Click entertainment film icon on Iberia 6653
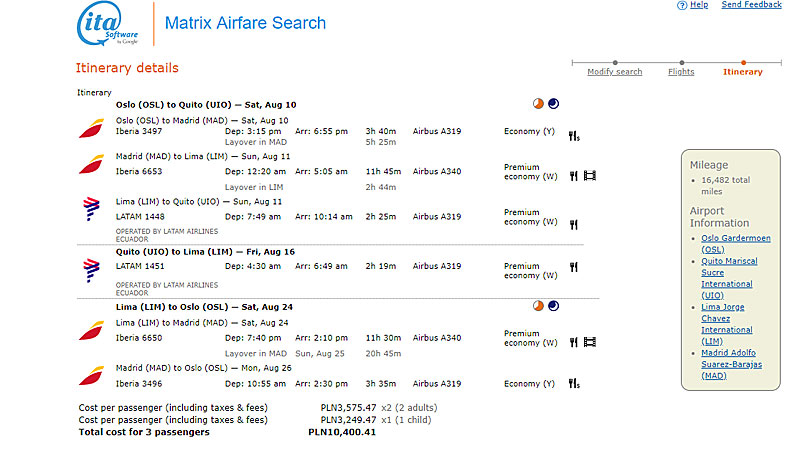This screenshot has width=800, height=451. tap(590, 176)
